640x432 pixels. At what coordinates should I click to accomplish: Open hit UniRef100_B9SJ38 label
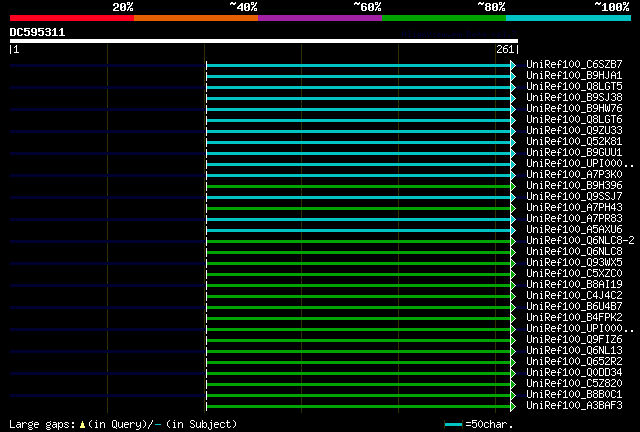pyautogui.click(x=574, y=97)
